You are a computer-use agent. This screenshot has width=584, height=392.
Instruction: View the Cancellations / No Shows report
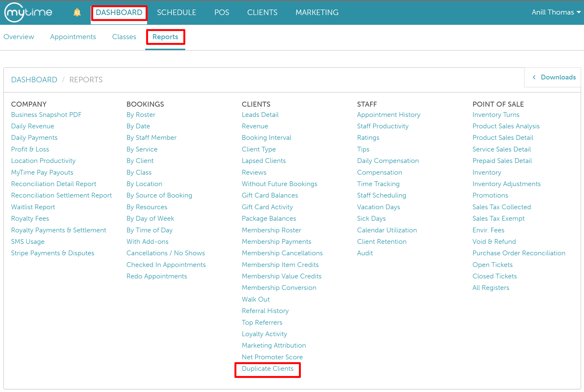165,253
